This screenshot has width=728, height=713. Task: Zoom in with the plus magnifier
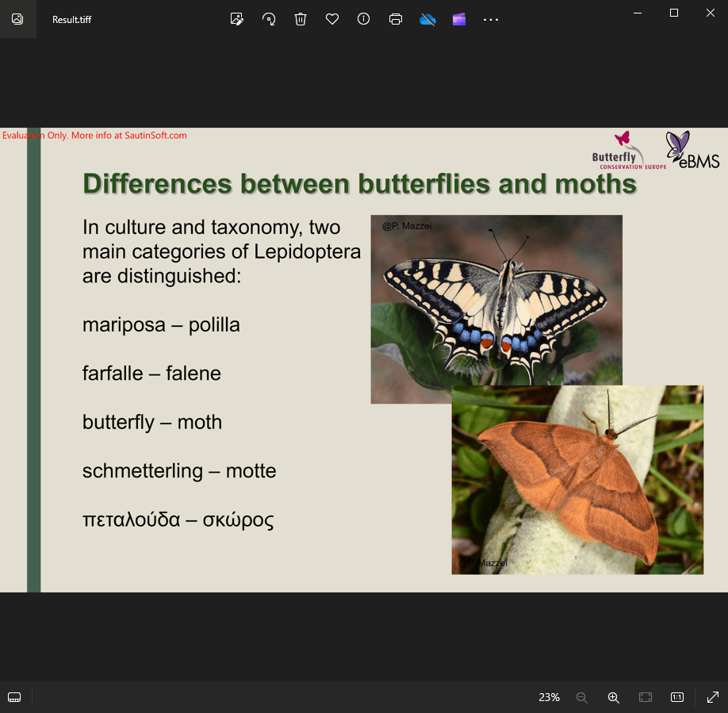point(613,697)
